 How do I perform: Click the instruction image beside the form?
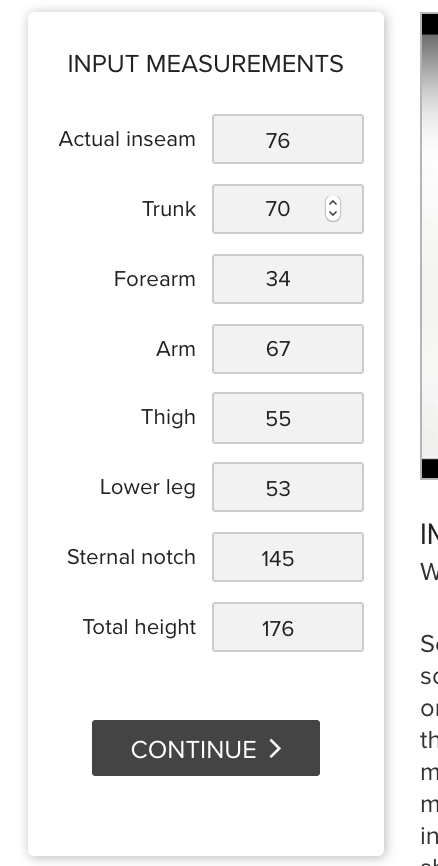(x=429, y=246)
